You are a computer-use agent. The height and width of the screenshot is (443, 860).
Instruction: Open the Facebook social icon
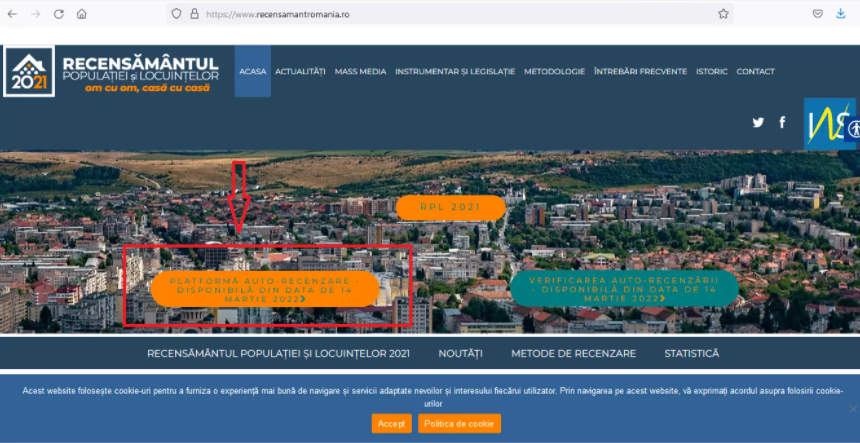(x=782, y=122)
